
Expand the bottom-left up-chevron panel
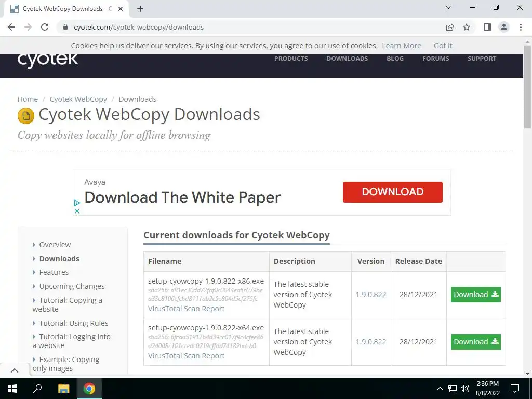tap(15, 370)
